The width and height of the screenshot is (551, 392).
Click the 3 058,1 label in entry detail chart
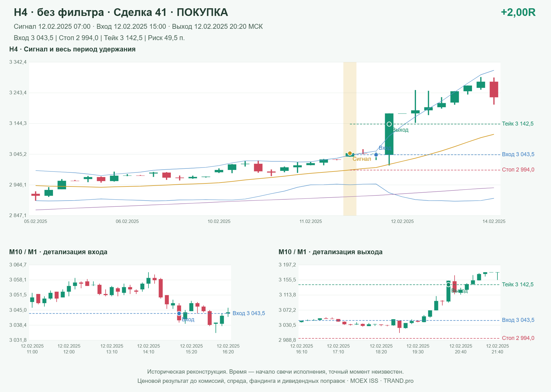18,280
